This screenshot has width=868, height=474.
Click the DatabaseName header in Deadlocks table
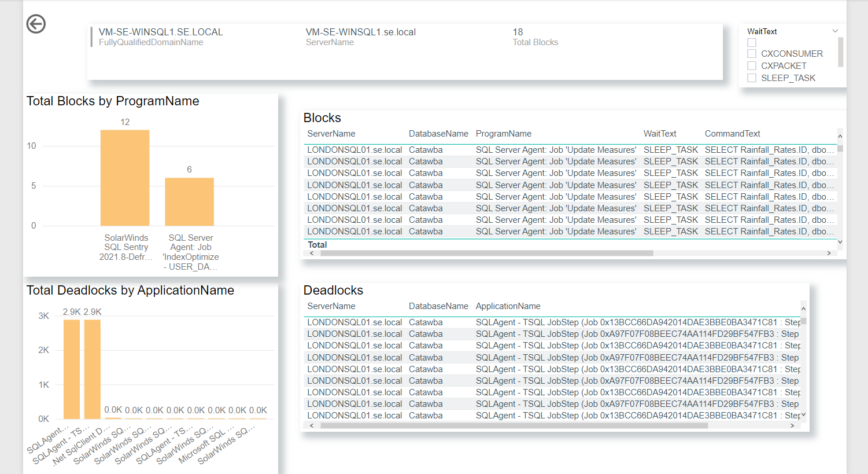tap(438, 306)
